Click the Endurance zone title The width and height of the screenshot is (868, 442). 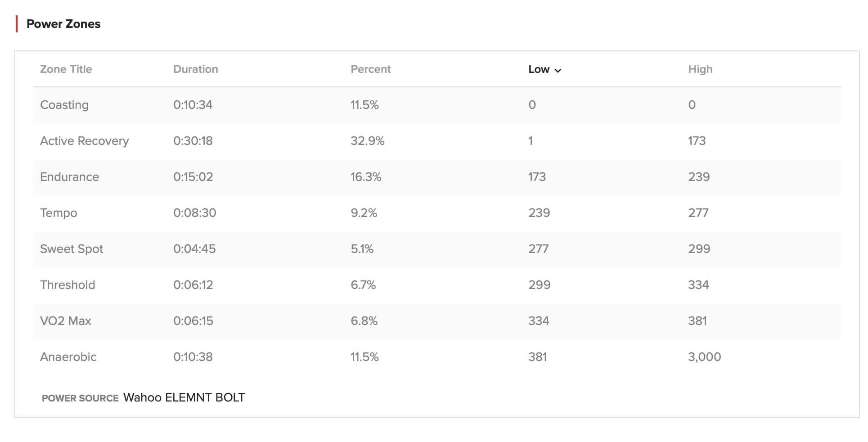click(69, 177)
